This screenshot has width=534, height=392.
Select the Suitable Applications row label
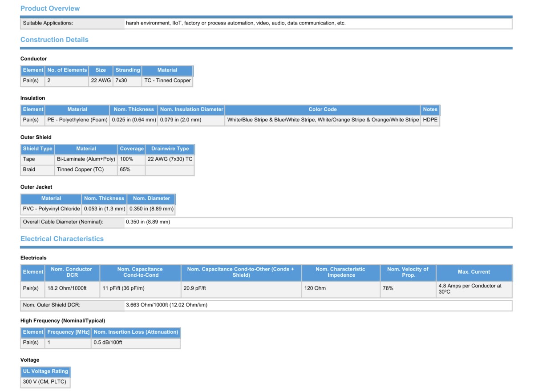click(48, 23)
